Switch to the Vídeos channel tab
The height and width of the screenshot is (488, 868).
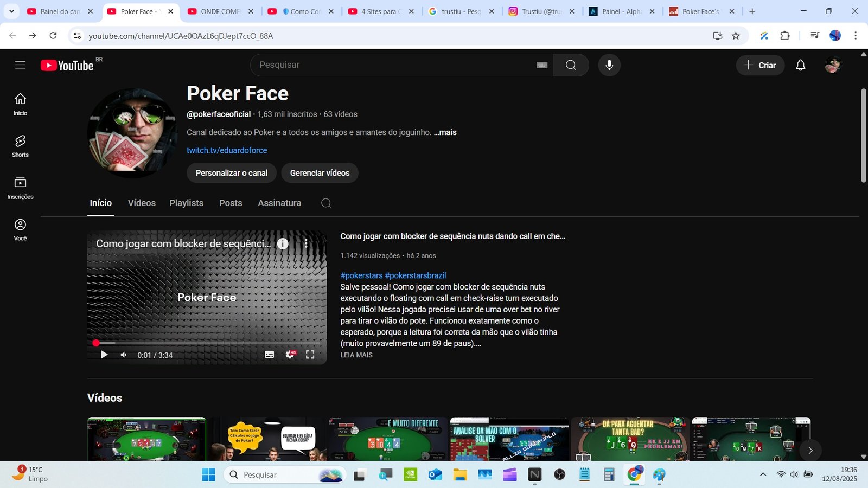click(x=142, y=203)
